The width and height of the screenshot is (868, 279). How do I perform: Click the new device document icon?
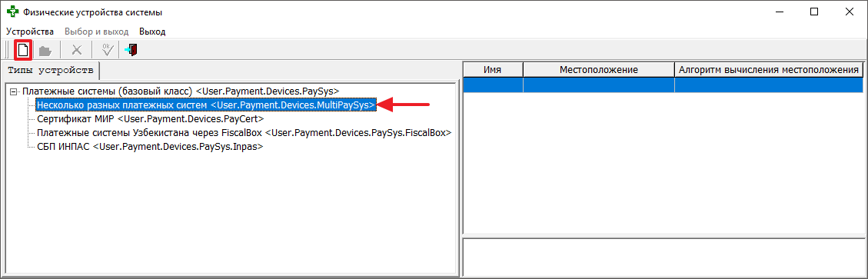click(23, 51)
